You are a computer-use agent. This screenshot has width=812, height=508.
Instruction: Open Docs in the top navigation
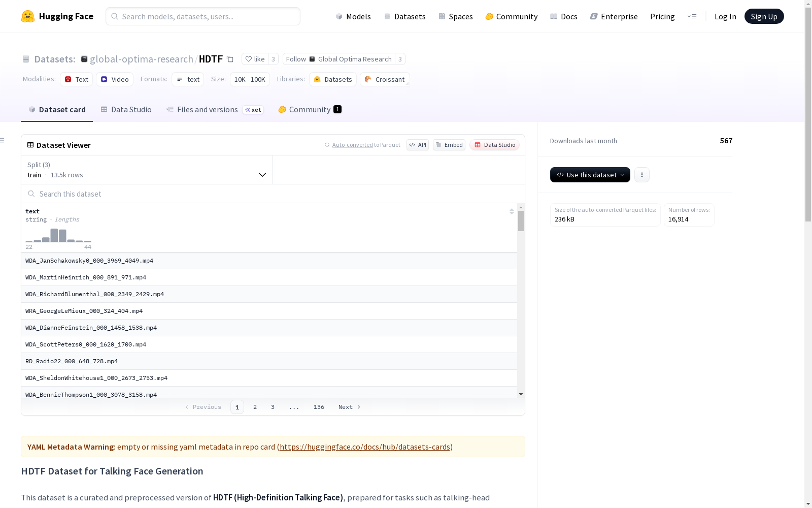pos(564,16)
